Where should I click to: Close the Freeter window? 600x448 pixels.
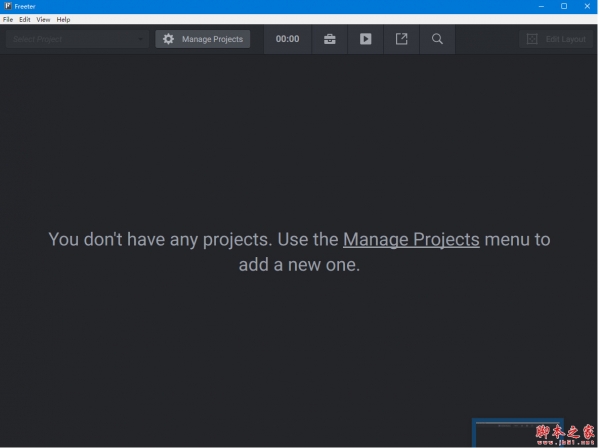587,6
